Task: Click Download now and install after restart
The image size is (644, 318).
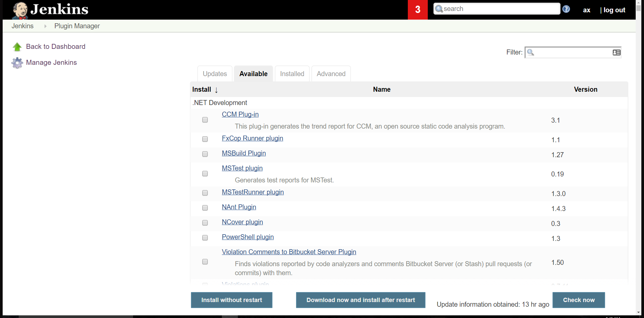Action: [x=361, y=300]
